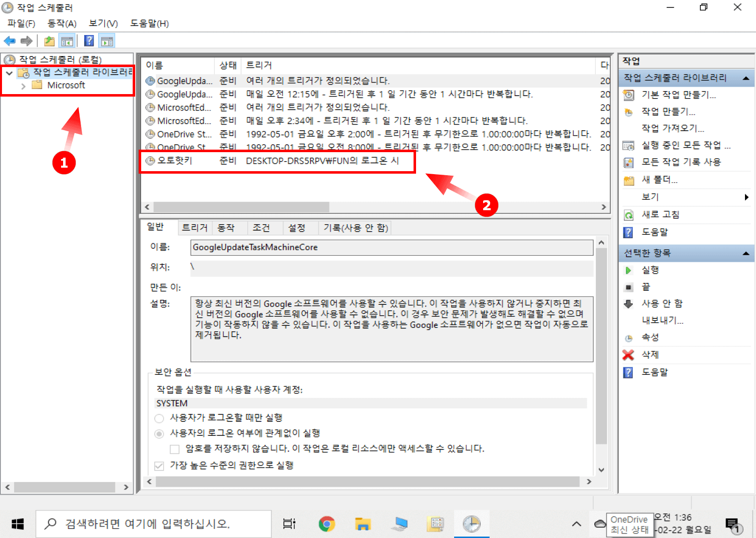Image resolution: width=756 pixels, height=538 pixels.
Task: Click 내보내기... action link
Action: coord(662,320)
